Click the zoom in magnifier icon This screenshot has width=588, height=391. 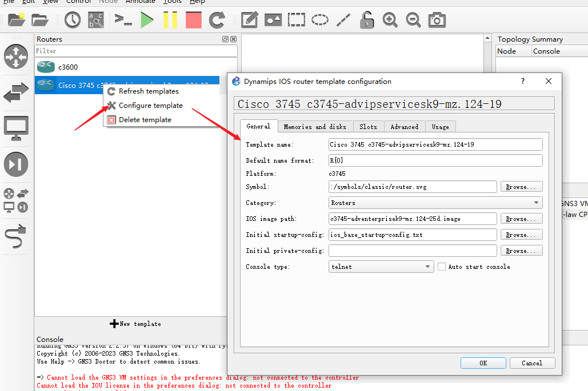pyautogui.click(x=390, y=20)
